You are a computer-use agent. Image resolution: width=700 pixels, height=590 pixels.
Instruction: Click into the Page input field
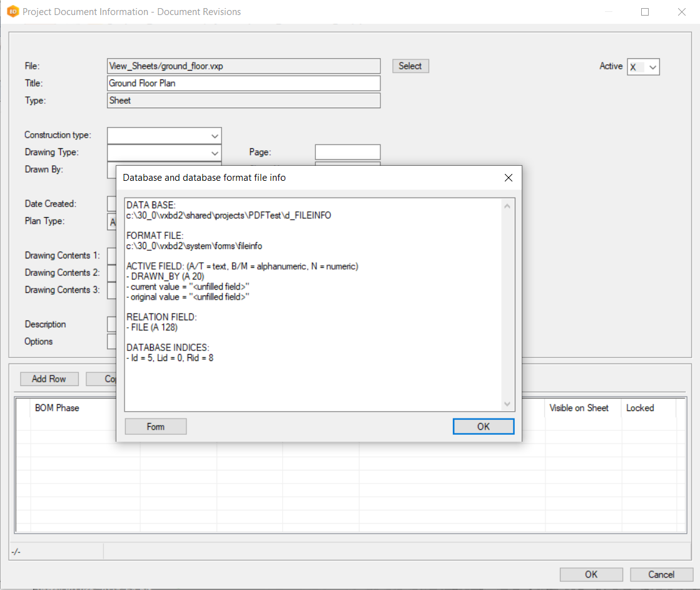click(347, 152)
